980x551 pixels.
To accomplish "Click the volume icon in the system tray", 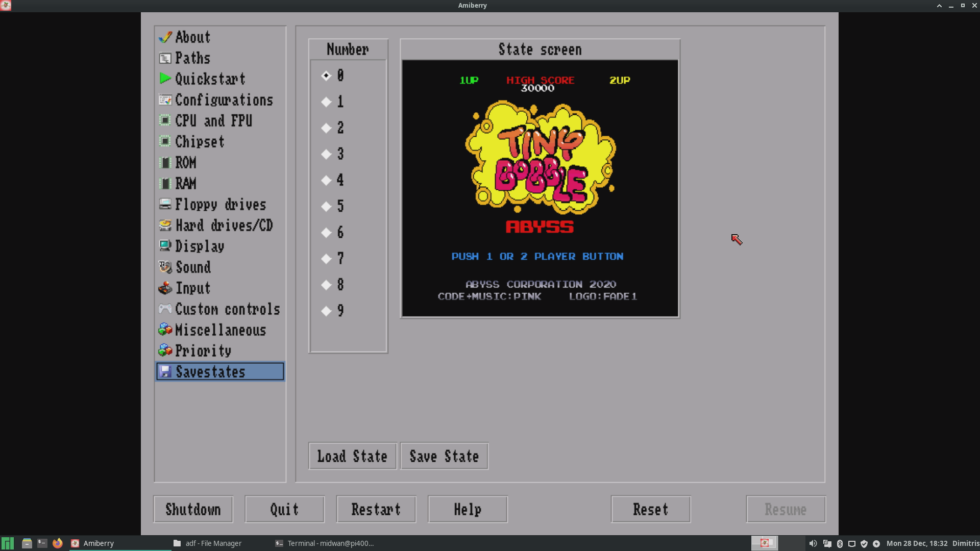I will pos(814,543).
